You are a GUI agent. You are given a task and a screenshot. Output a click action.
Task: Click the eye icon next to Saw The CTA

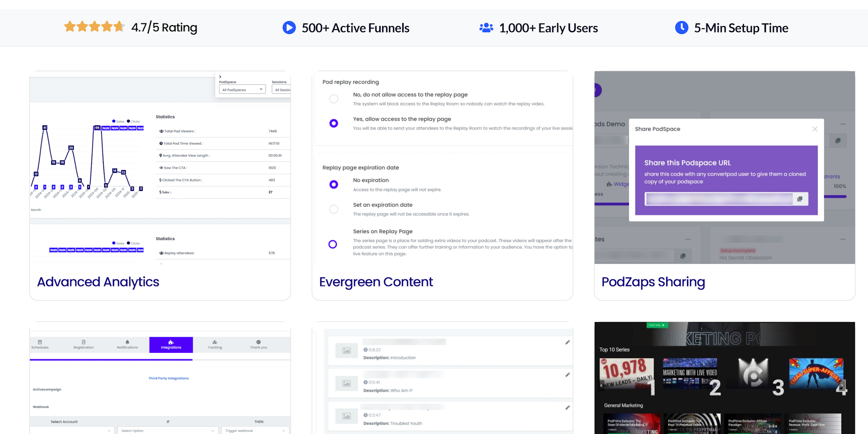point(161,168)
